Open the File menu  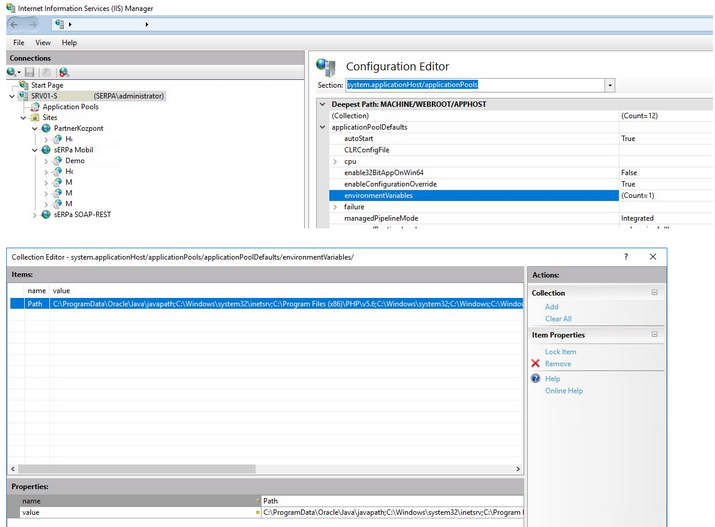pos(19,43)
